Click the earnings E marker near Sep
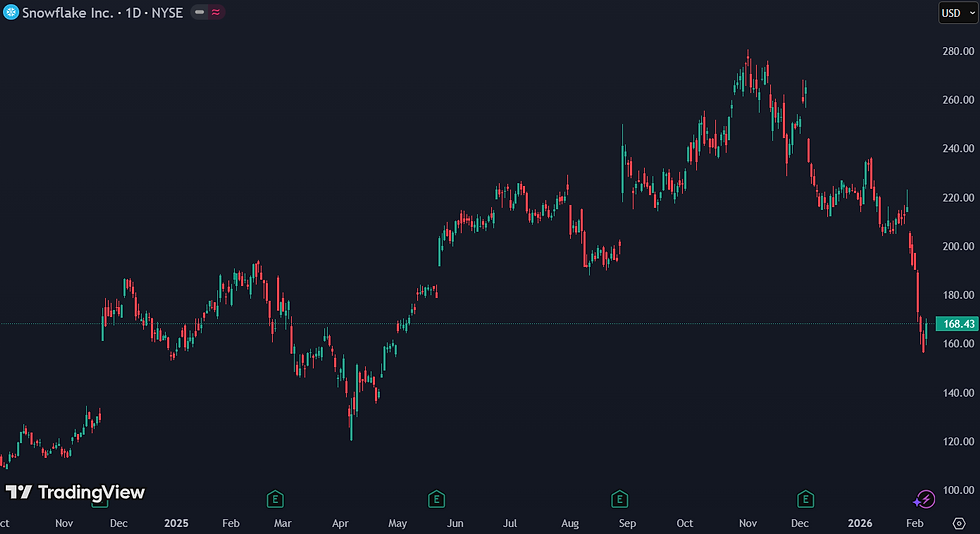This screenshot has height=534, width=980. pos(619,499)
